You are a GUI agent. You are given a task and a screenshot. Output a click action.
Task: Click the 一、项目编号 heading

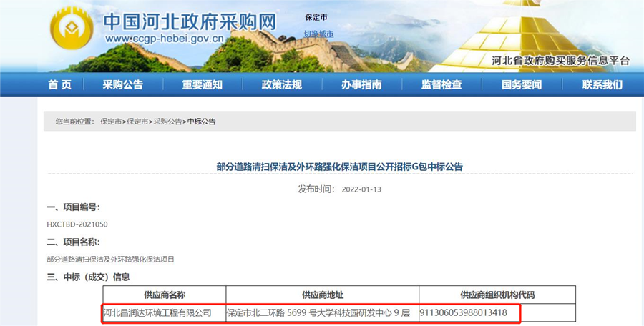[73, 207]
